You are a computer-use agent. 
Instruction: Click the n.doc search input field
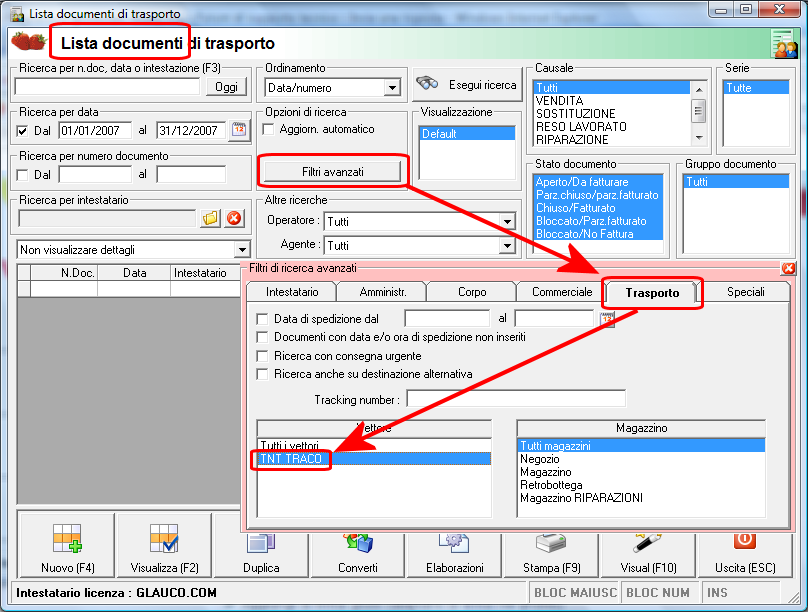(x=107, y=87)
